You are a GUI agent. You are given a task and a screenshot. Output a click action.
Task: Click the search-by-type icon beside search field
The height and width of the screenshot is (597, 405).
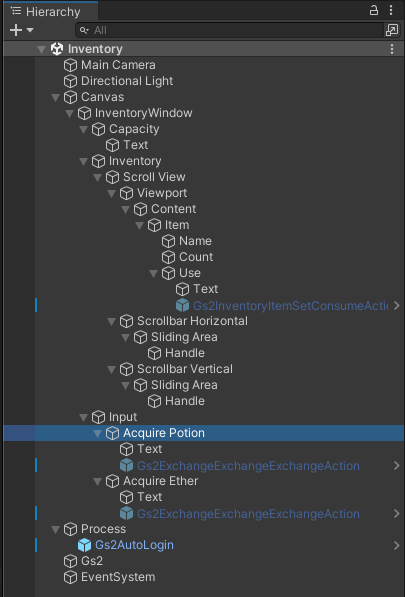pyautogui.click(x=392, y=30)
